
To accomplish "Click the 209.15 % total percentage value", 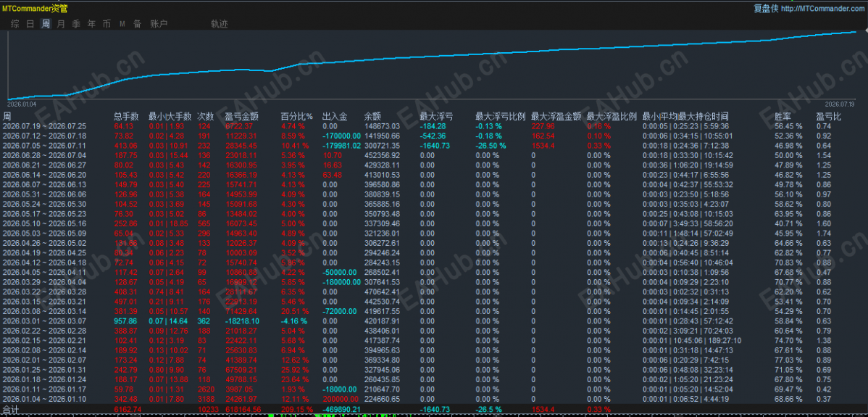I will click(297, 409).
